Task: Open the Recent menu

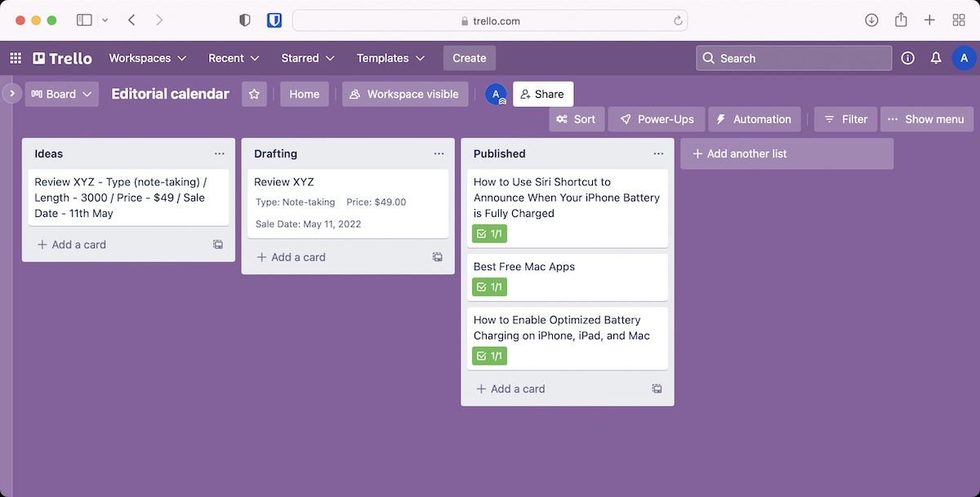Action: 234,58
